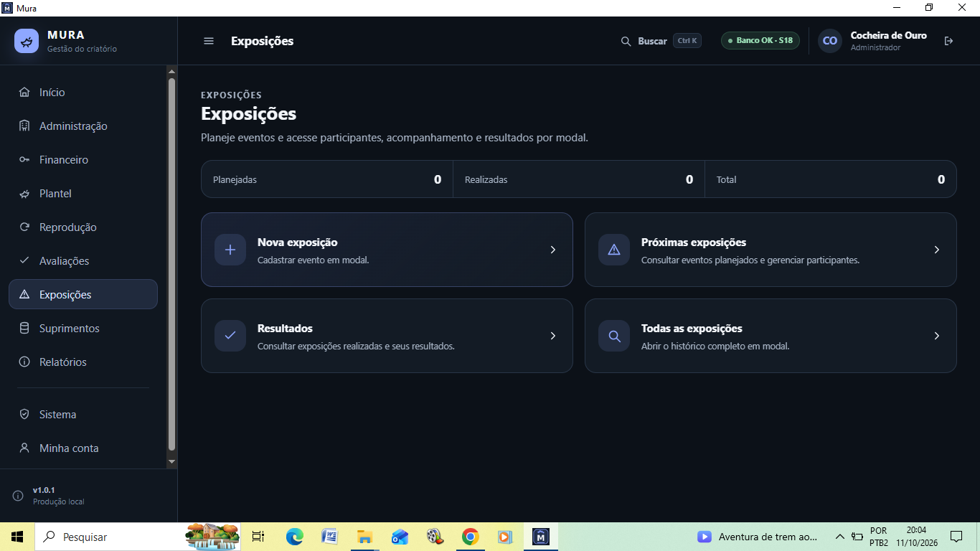Click the plus icon on Nova exposição
The image size is (980, 551).
click(x=230, y=250)
